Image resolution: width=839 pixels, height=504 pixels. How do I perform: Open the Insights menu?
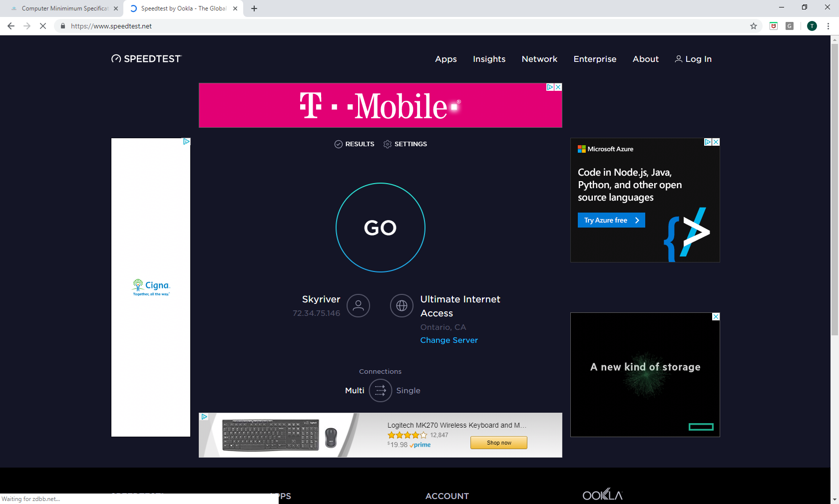[489, 59]
